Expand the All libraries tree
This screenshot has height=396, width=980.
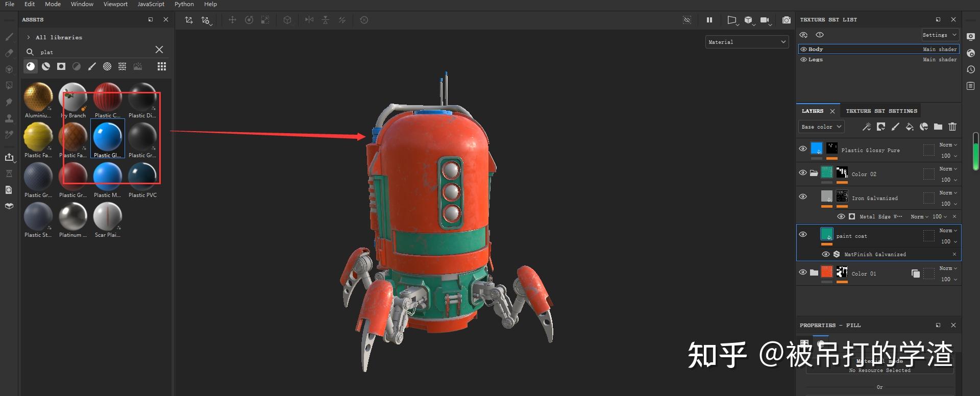click(29, 37)
